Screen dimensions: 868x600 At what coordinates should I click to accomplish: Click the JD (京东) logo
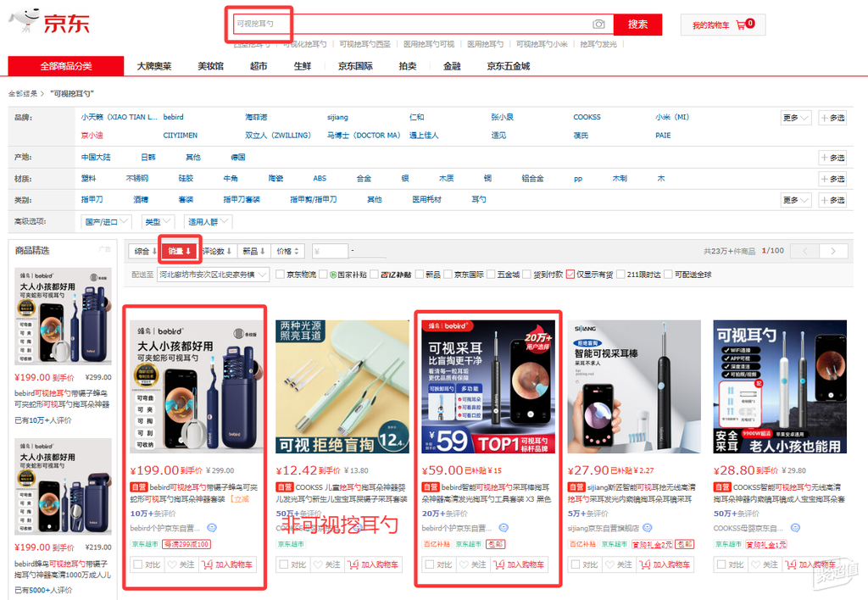point(50,21)
